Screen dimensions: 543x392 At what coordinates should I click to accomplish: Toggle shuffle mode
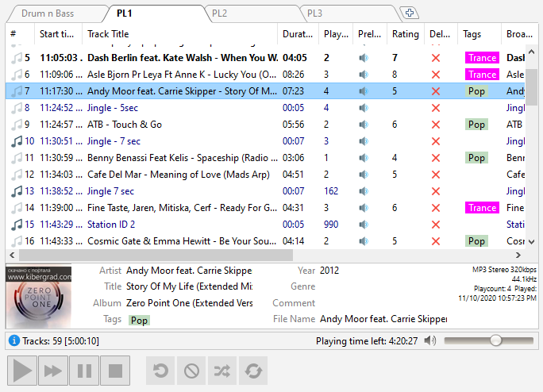222,371
